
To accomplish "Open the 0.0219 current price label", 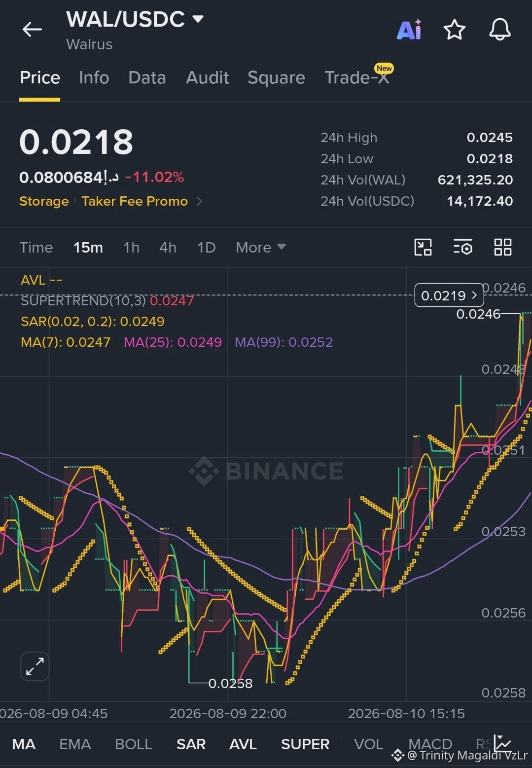I will point(449,295).
